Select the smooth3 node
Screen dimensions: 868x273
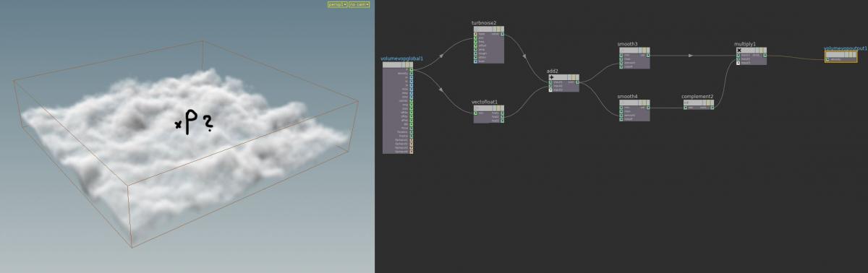coord(634,58)
